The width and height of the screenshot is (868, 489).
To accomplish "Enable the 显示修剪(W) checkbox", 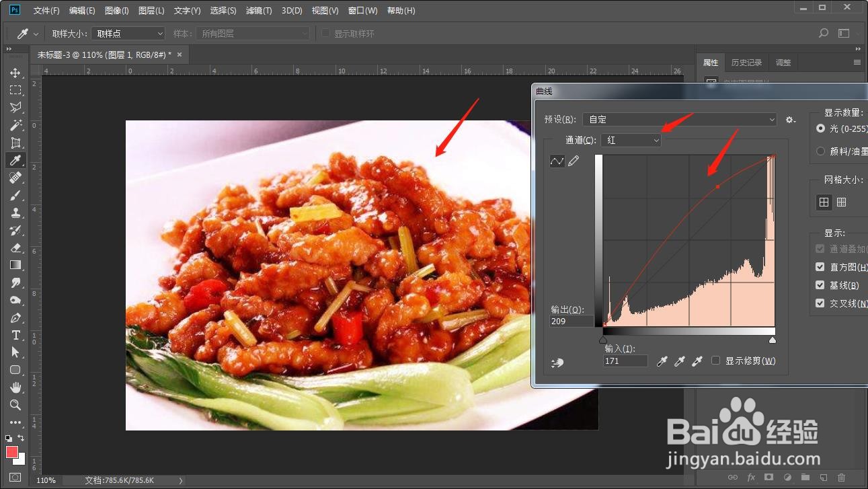I will tap(715, 361).
